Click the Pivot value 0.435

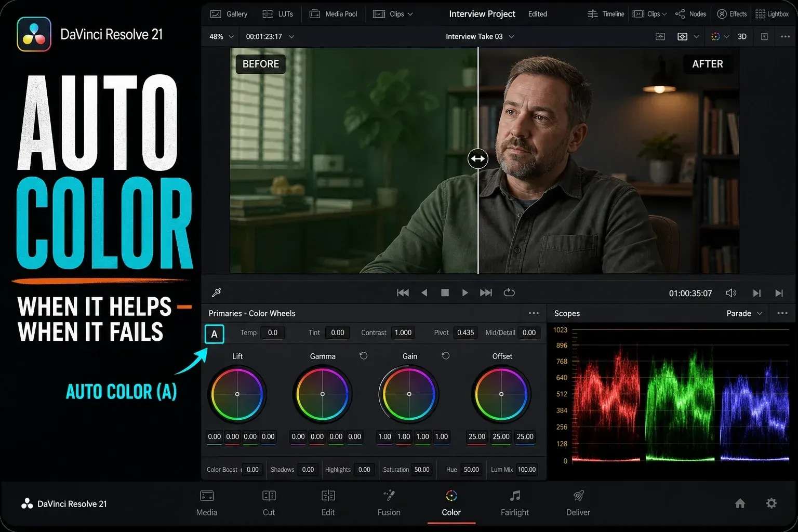click(x=465, y=332)
